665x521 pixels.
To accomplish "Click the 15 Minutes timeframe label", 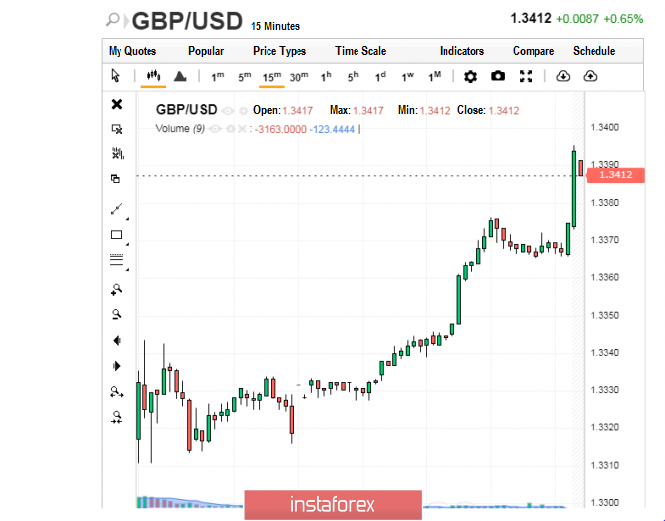I will pyautogui.click(x=275, y=26).
